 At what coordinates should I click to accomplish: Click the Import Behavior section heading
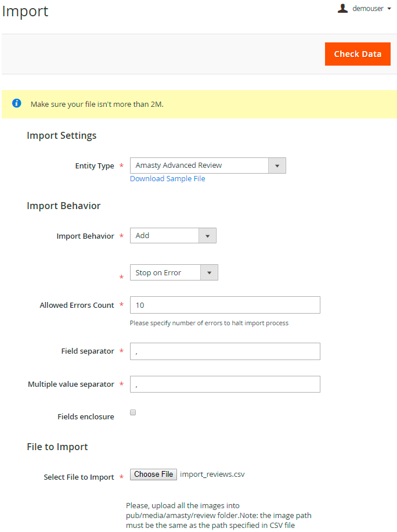(x=63, y=206)
